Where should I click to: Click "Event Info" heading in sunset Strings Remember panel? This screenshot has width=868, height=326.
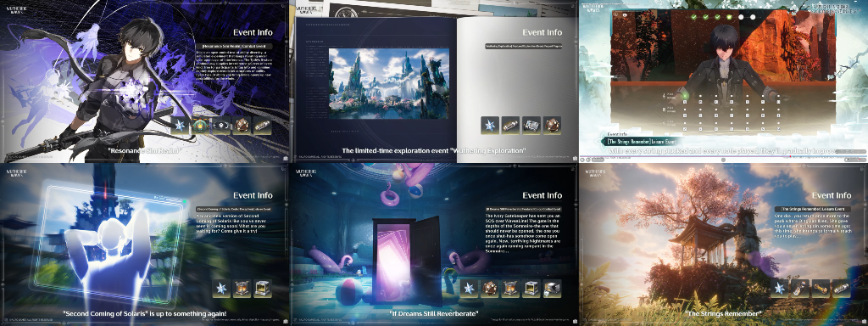tap(832, 195)
